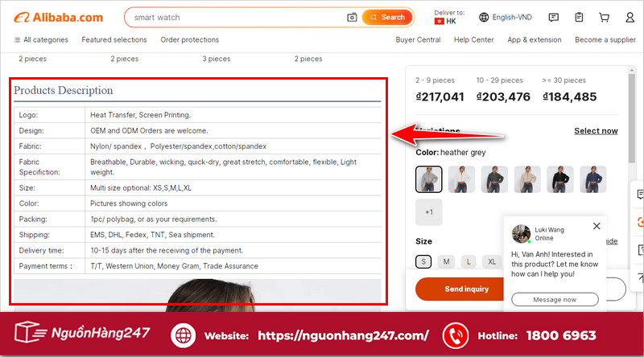The height and width of the screenshot is (357, 644).
Task: Click the Alibaba.com logo
Action: (x=58, y=17)
